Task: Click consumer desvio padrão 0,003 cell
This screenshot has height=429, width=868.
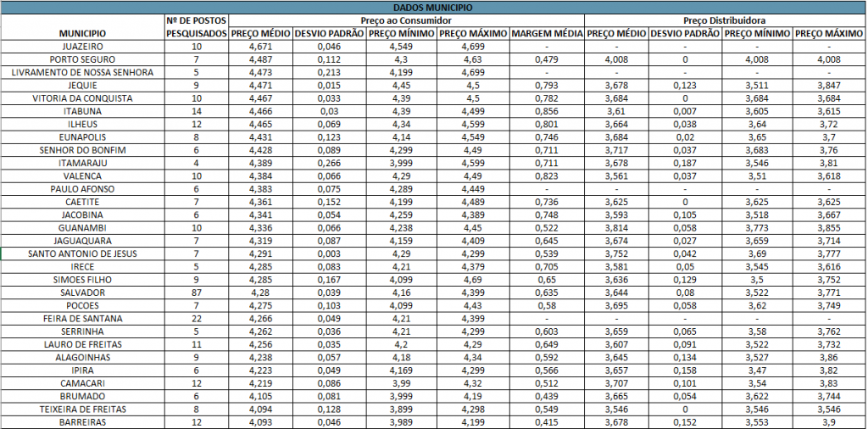Action: (330, 253)
